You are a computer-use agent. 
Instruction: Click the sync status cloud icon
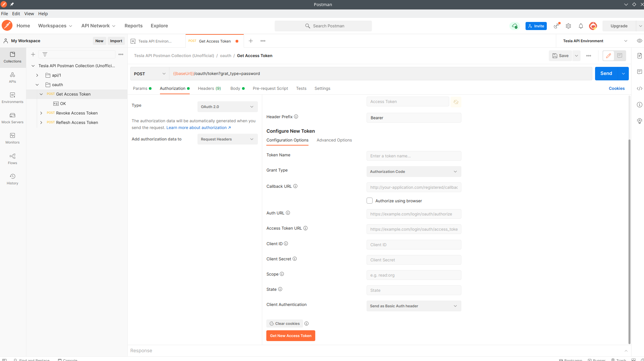click(515, 26)
